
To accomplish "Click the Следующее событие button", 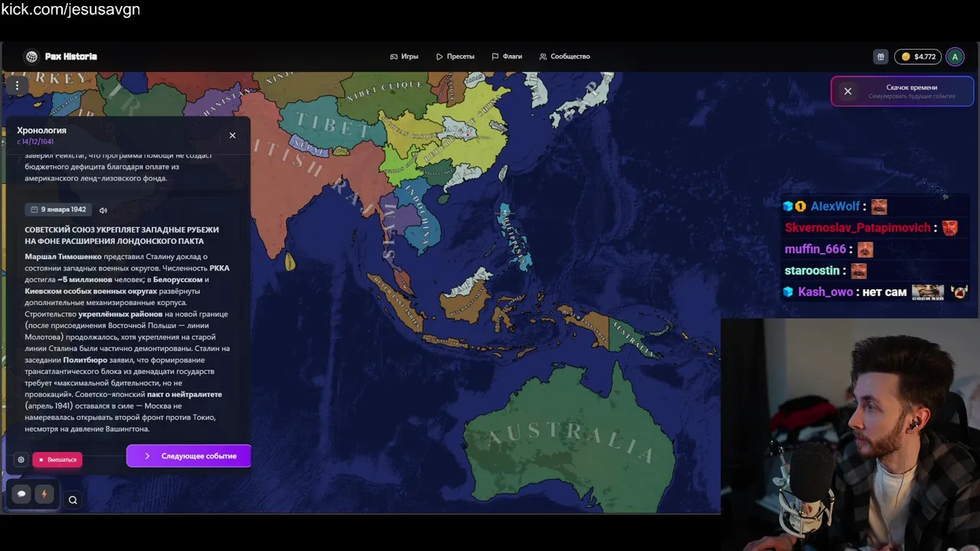I will (188, 456).
